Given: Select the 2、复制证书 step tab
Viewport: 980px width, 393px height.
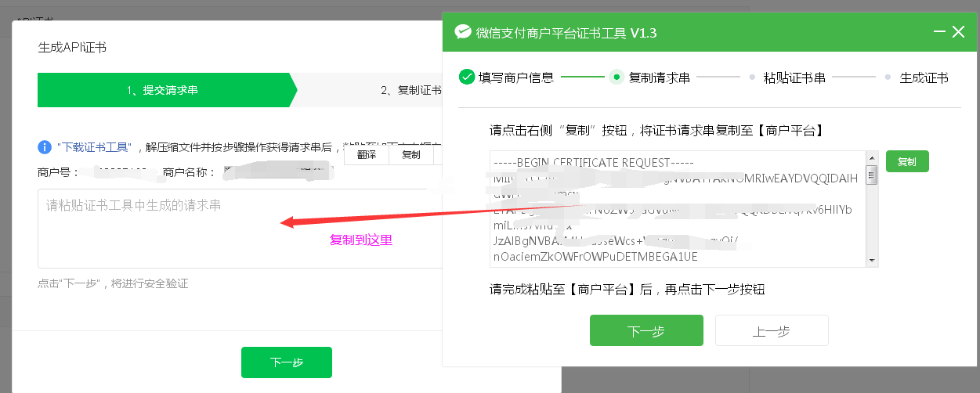Looking at the screenshot, I should click(x=411, y=90).
